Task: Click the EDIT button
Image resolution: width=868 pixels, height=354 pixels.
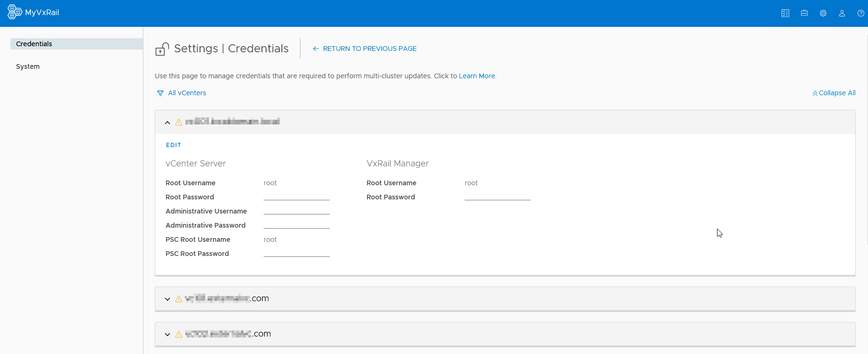Action: 174,145
